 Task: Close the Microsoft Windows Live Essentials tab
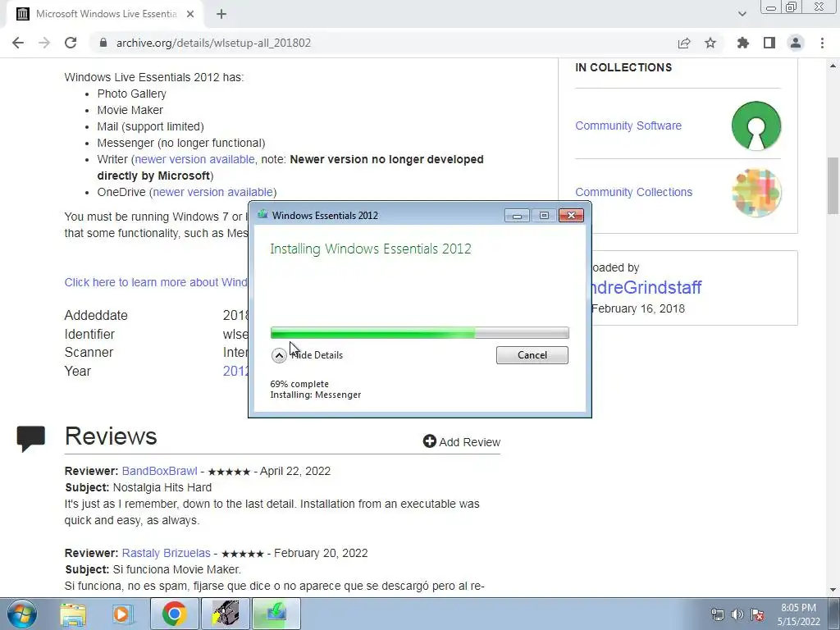pyautogui.click(x=190, y=14)
